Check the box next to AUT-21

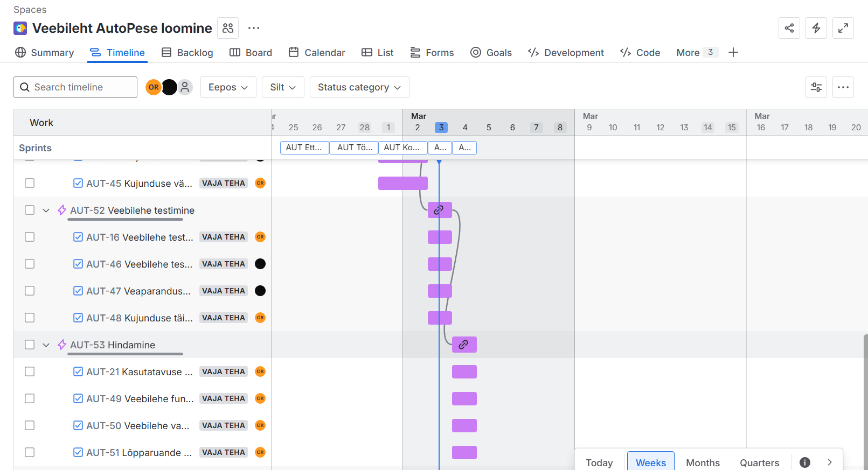pyautogui.click(x=30, y=371)
